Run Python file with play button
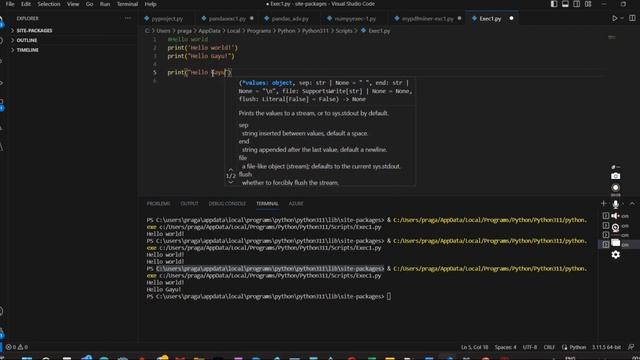Screen dimensions: 640x360 tap(614, 18)
